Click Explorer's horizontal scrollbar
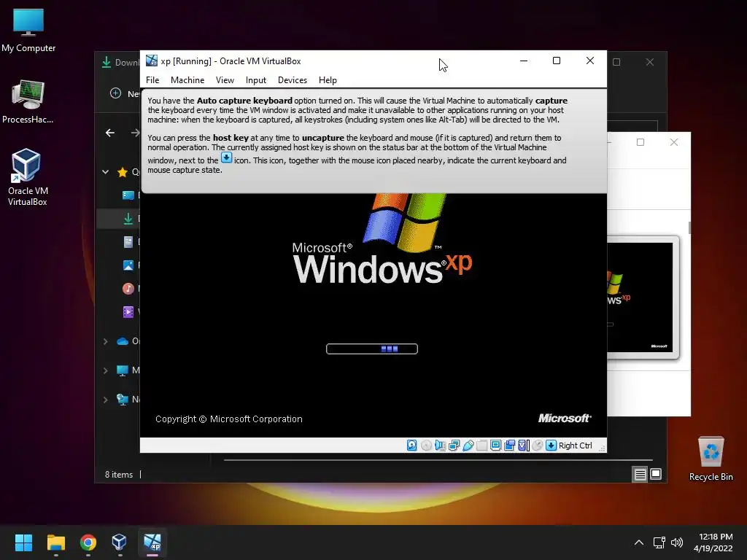747x560 pixels. point(438,460)
